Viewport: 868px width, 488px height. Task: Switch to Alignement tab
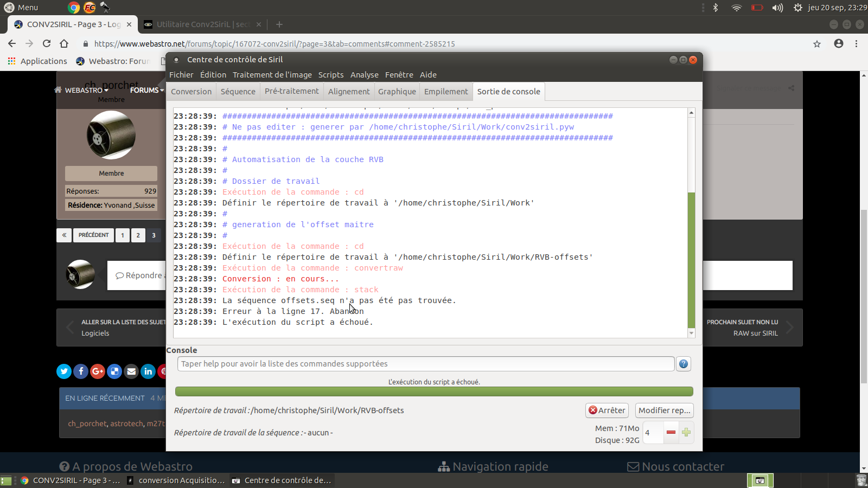tap(349, 92)
